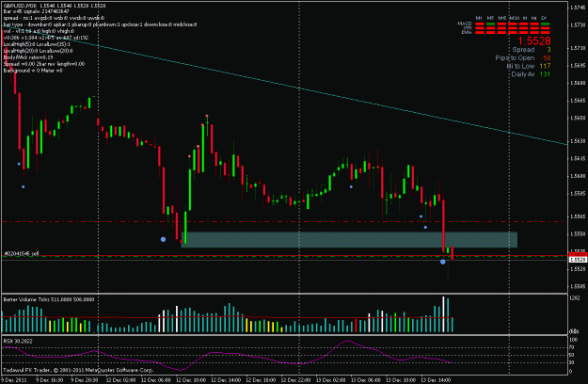Select the teal descending trendline
Screen dimensions: 588x384
point(285,85)
